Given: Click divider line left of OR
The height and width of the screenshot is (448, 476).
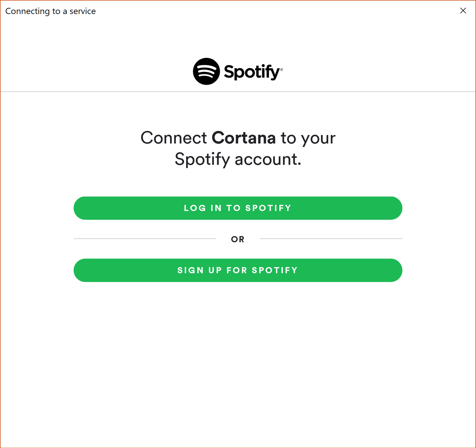Looking at the screenshot, I should click(145, 238).
